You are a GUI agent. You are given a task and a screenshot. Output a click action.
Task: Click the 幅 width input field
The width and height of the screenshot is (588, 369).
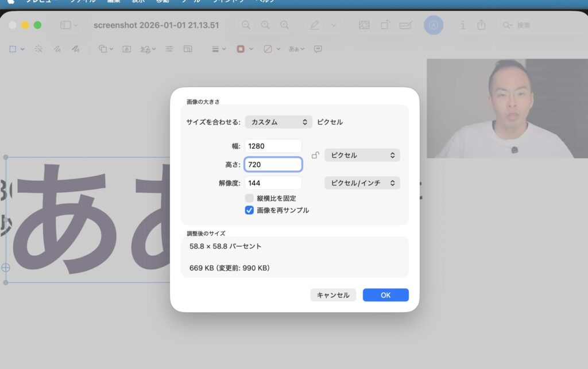coord(273,146)
